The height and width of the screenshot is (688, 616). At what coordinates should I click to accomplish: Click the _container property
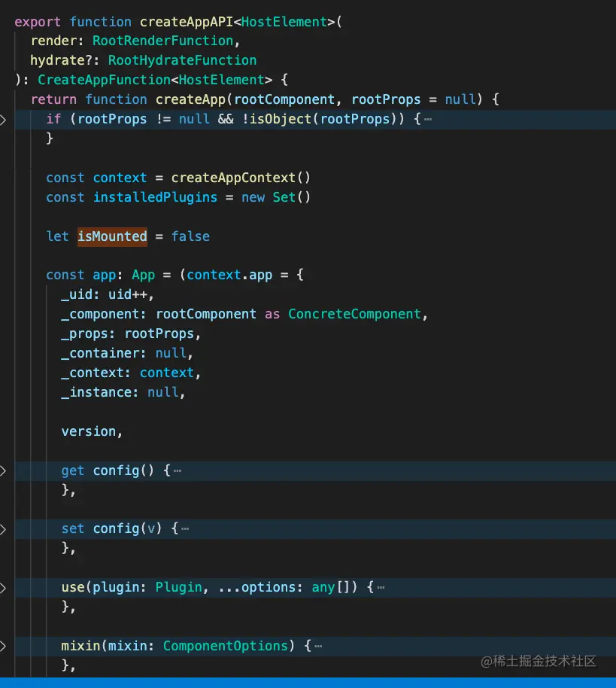click(x=100, y=353)
